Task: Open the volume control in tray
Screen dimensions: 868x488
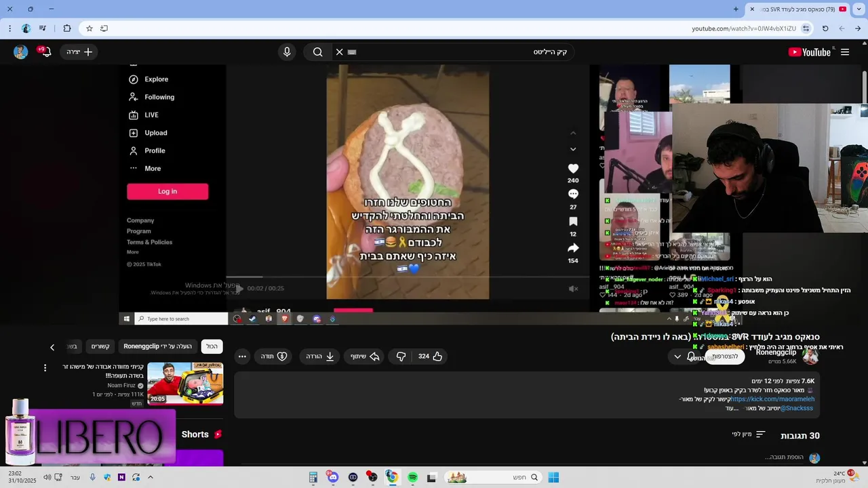Action: click(x=47, y=477)
